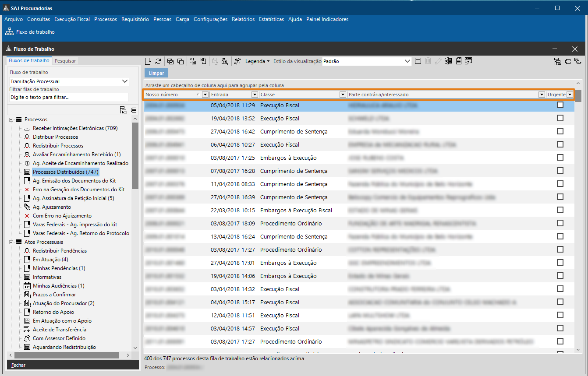The image size is (588, 376).
Task: Click the hierarchy view icon at the grid's top right
Action: pyautogui.click(x=558, y=62)
